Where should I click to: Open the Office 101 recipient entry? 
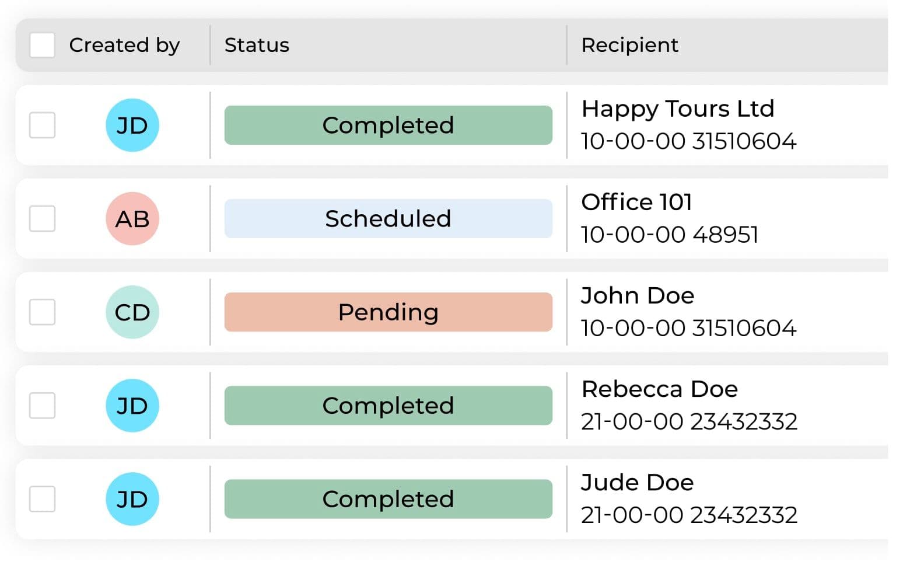tap(636, 203)
